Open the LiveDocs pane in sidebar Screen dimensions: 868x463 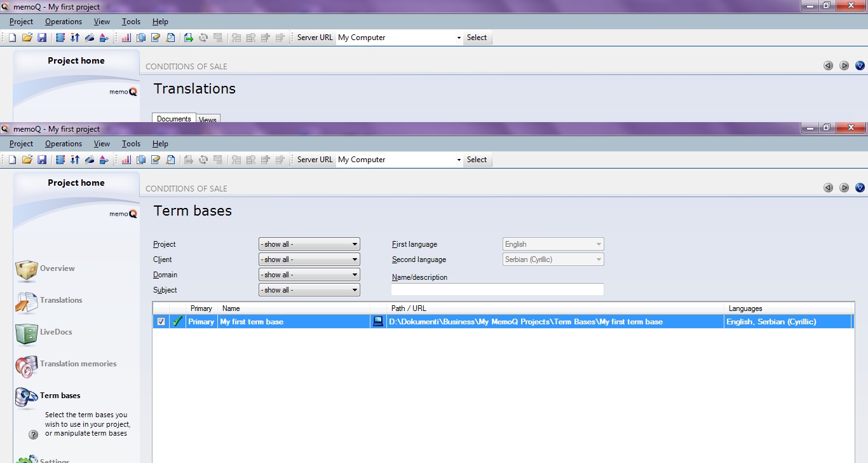pyautogui.click(x=43, y=333)
